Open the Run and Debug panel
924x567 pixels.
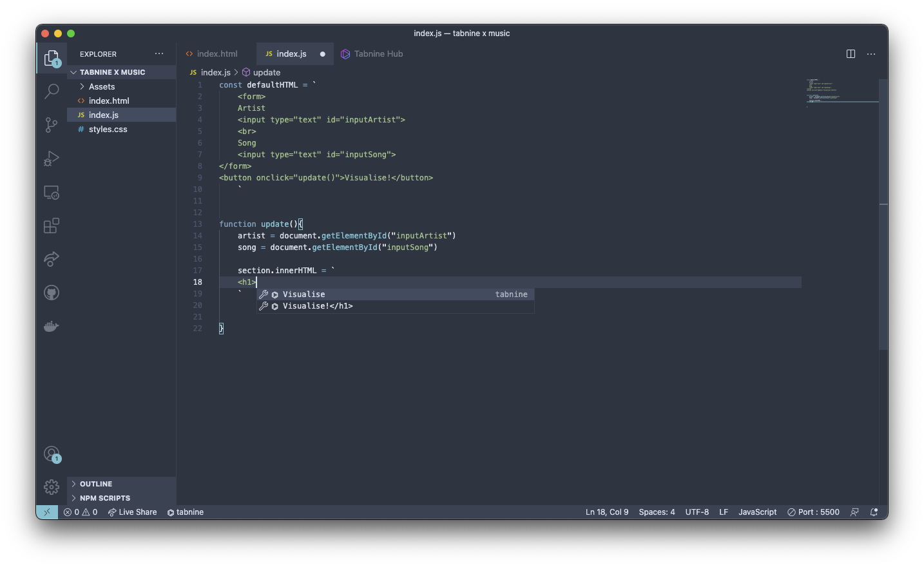click(51, 159)
